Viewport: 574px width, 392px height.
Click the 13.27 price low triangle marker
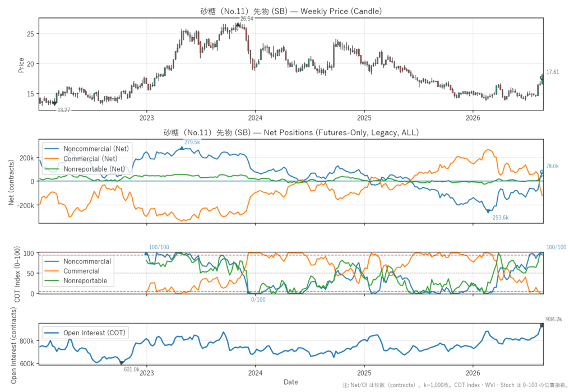point(55,104)
